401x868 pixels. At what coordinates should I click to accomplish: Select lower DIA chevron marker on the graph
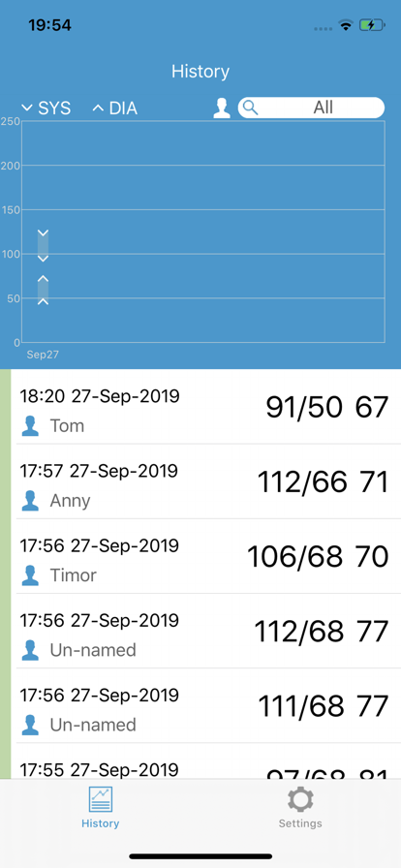pyautogui.click(x=44, y=301)
